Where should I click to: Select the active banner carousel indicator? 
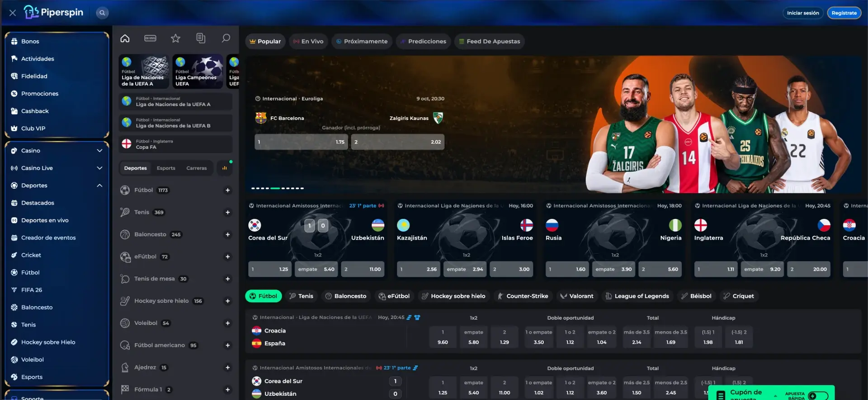click(275, 188)
